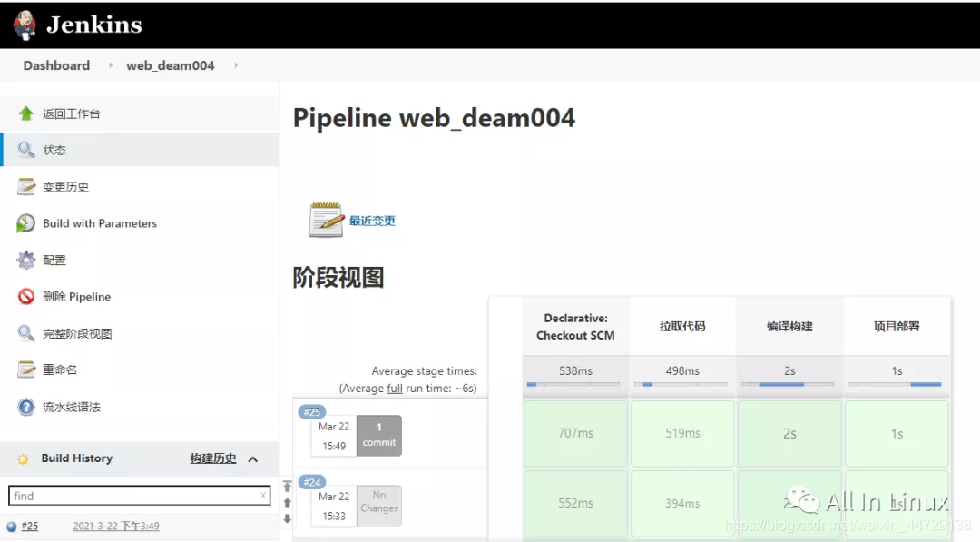Click No Changes box for build #24

coord(378,505)
